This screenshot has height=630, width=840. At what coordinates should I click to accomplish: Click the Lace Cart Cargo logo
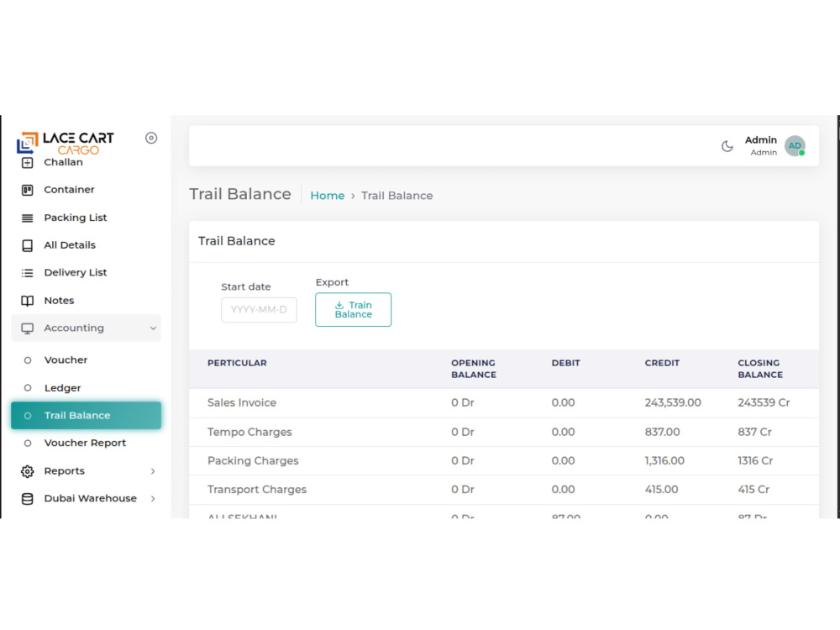(x=65, y=143)
